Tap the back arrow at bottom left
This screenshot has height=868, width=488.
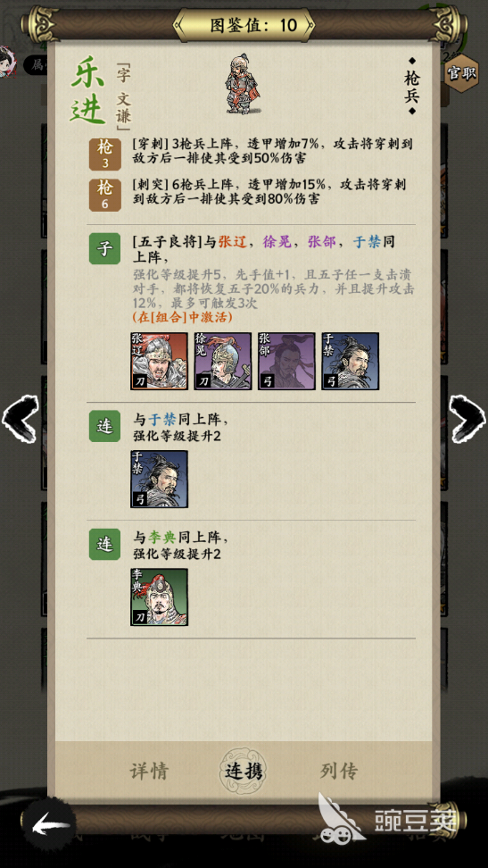(51, 826)
